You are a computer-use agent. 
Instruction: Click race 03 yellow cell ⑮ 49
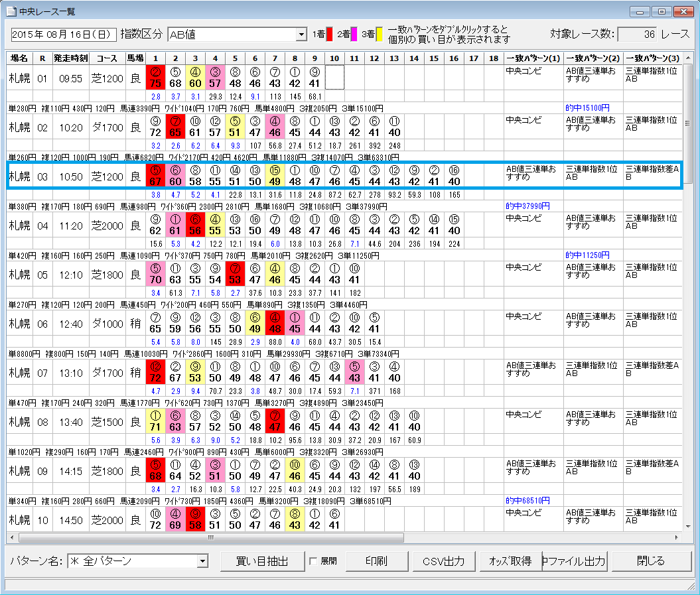275,175
